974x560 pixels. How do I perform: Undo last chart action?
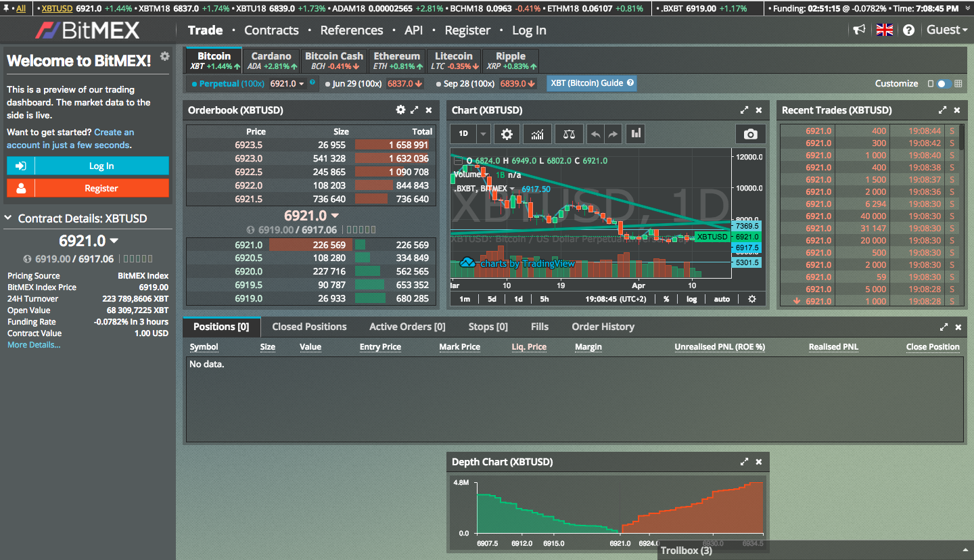click(595, 134)
